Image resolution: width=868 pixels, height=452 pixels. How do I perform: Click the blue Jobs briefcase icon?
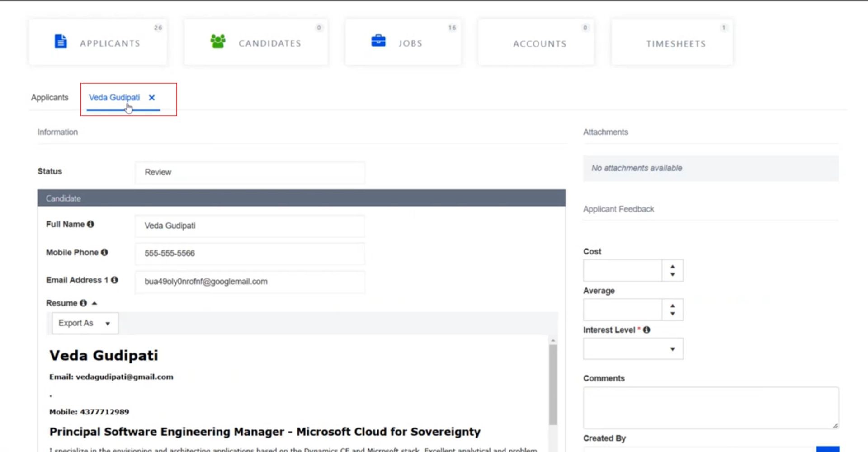tap(378, 41)
